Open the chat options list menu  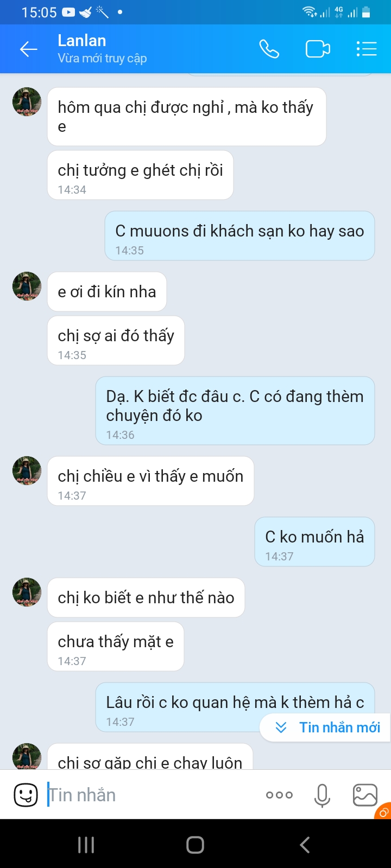pos(367,49)
